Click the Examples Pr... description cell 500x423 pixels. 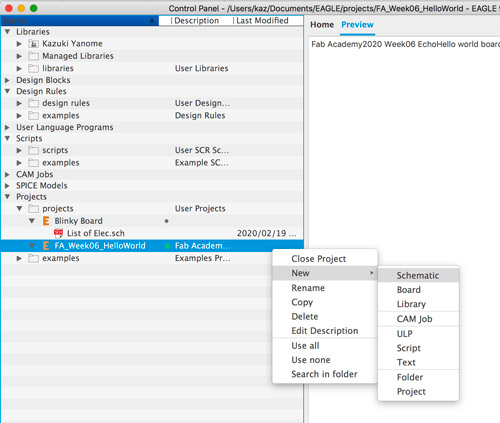(203, 258)
